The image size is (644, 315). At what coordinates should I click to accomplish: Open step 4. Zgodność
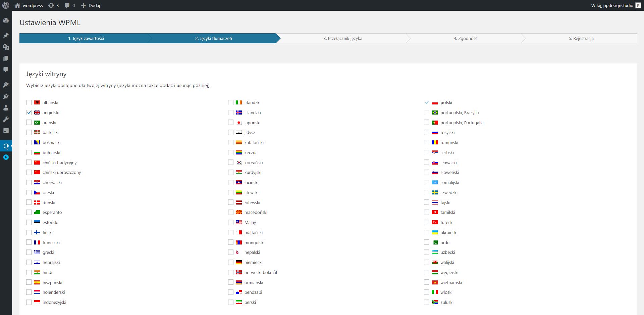click(466, 38)
